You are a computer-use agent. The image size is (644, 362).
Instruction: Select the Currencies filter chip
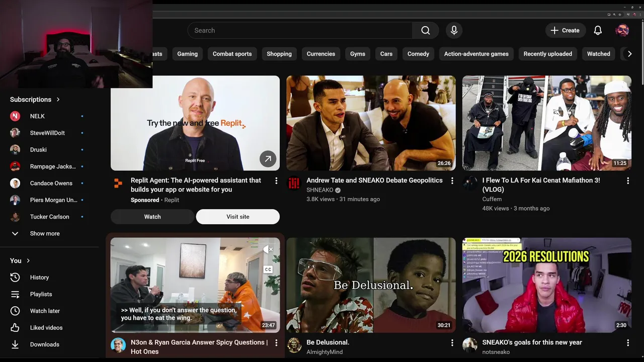[x=321, y=54]
